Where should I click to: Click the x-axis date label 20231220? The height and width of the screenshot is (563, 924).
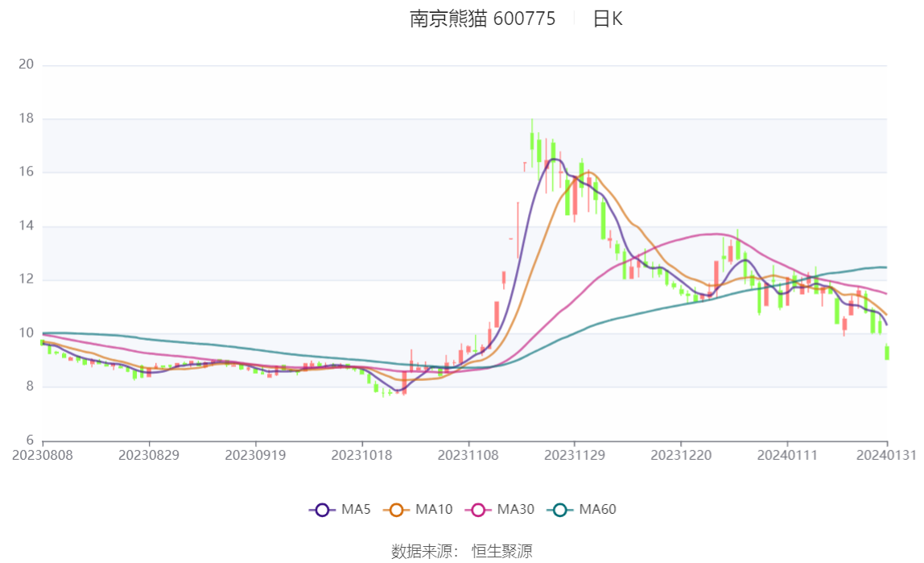(x=681, y=456)
